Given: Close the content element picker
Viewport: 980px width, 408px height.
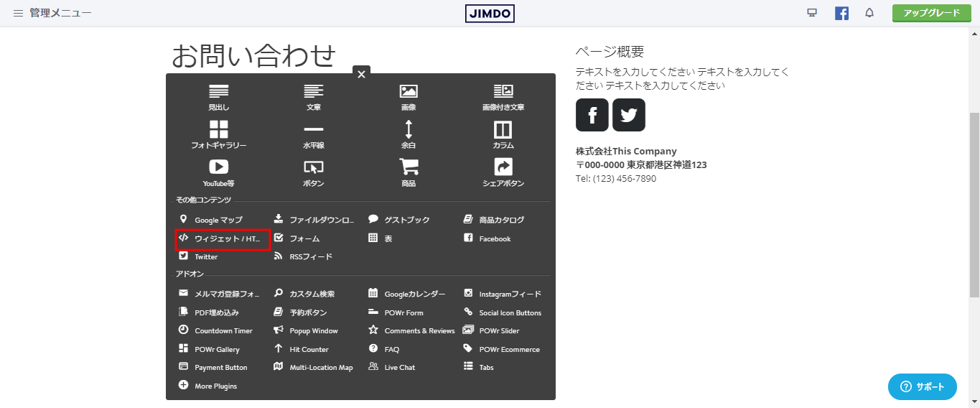Looking at the screenshot, I should [361, 74].
